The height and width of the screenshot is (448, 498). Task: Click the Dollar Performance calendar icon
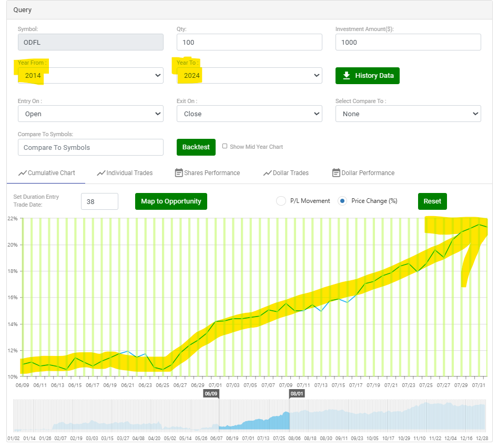(336, 172)
